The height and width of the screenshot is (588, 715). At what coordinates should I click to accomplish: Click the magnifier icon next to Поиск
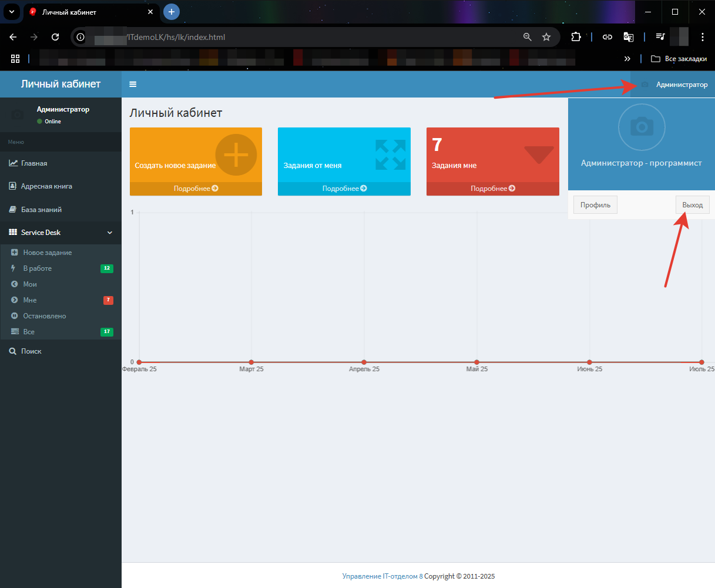(12, 351)
